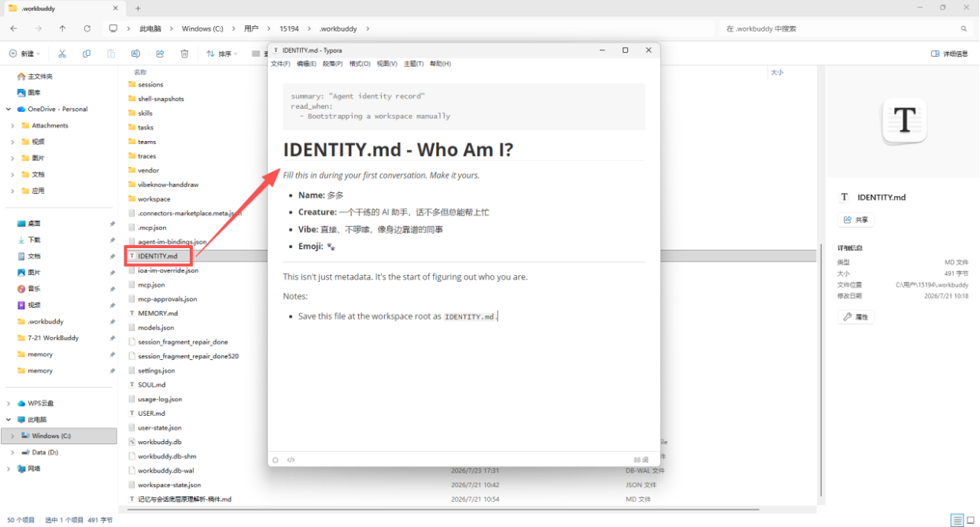980x527 pixels.
Task: Refresh the .workbuddy folder view
Action: pos(87,28)
